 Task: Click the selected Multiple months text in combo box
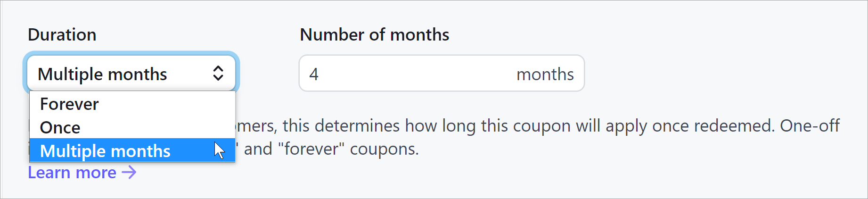(102, 74)
